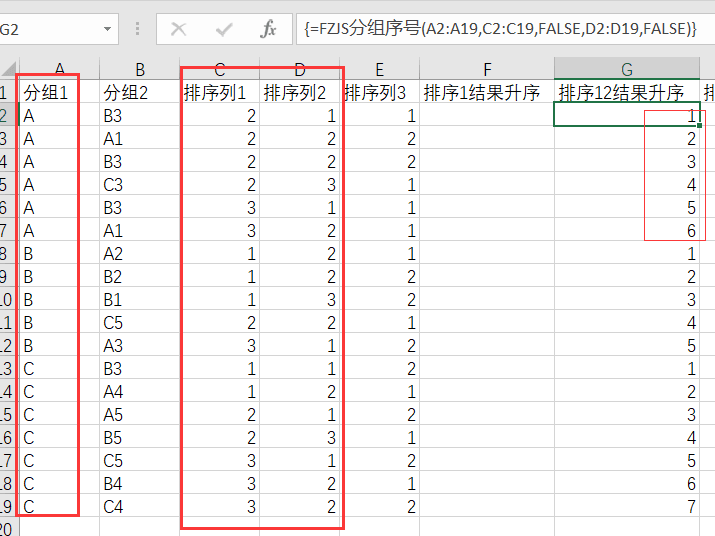Click cell B8 containing A2
715x536 pixels.
[x=140, y=254]
